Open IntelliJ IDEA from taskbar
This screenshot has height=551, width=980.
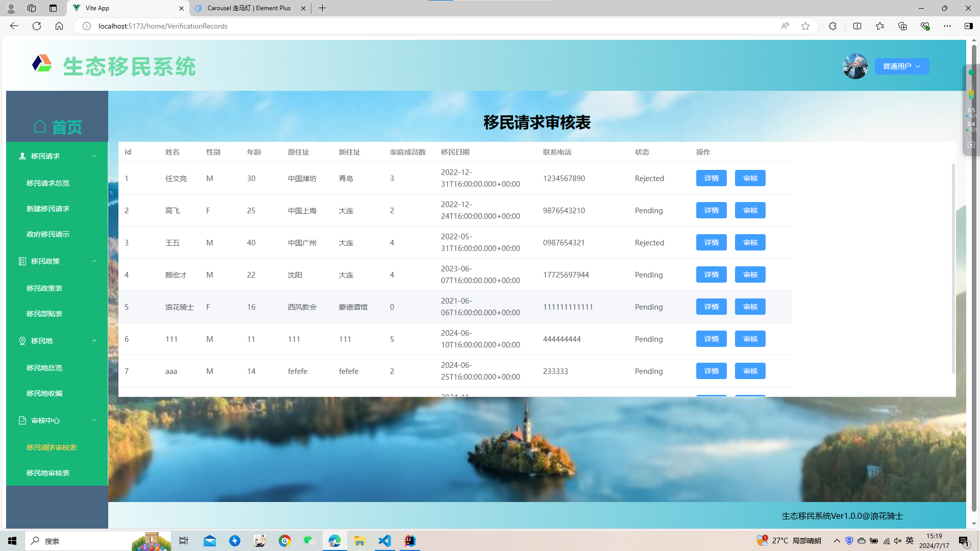coord(409,541)
